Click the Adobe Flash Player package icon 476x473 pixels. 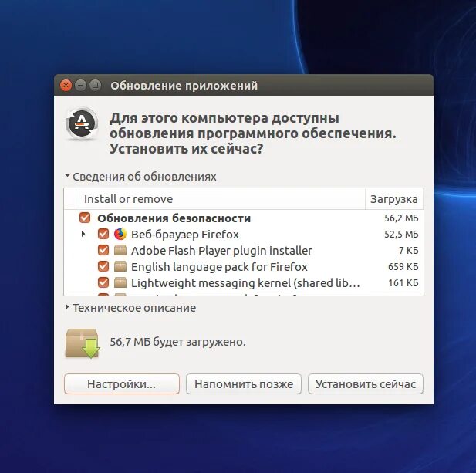(x=120, y=251)
